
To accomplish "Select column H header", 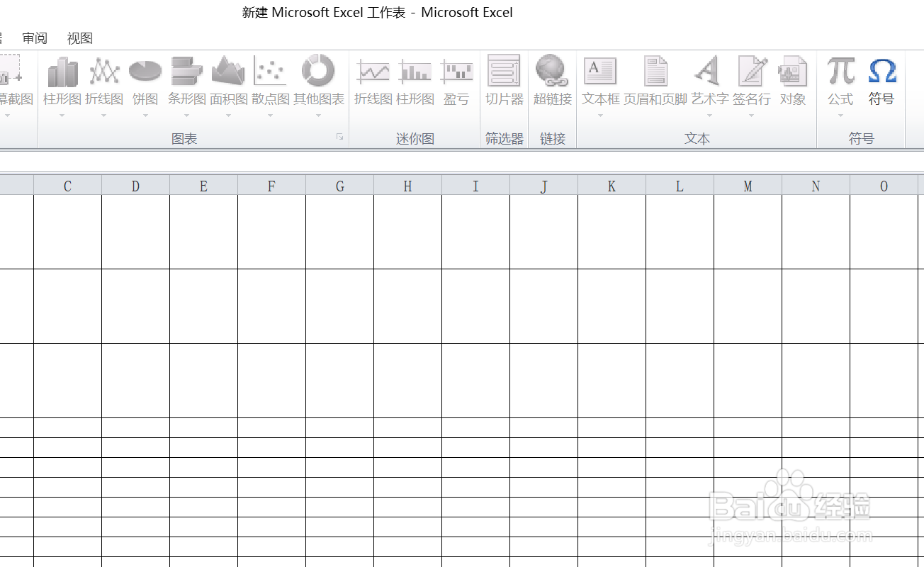I will 408,186.
